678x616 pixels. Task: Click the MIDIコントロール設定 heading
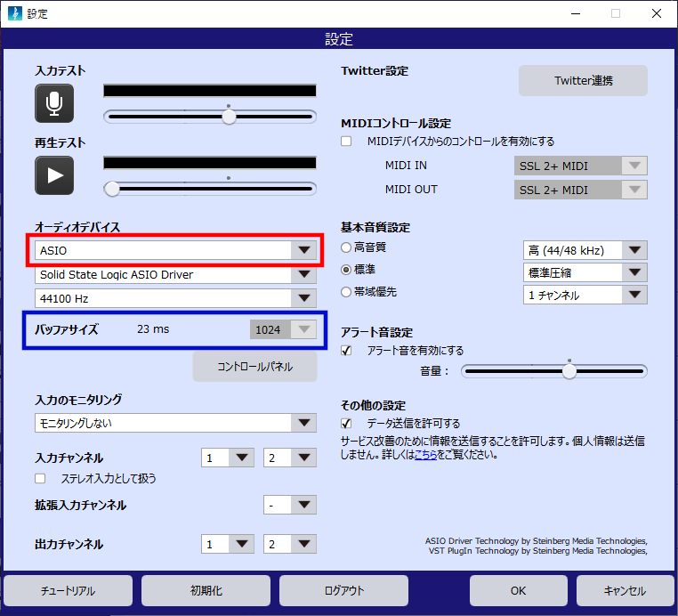pos(396,123)
